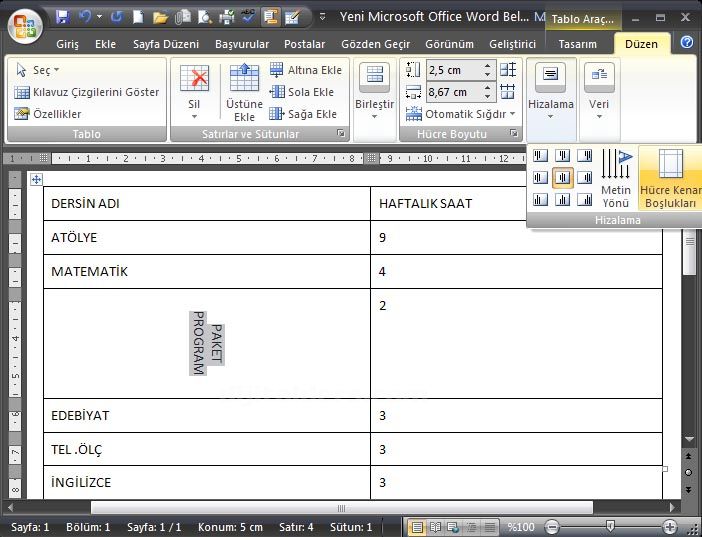Click Özellikler table properties button
This screenshot has height=537, width=702.
47,114
